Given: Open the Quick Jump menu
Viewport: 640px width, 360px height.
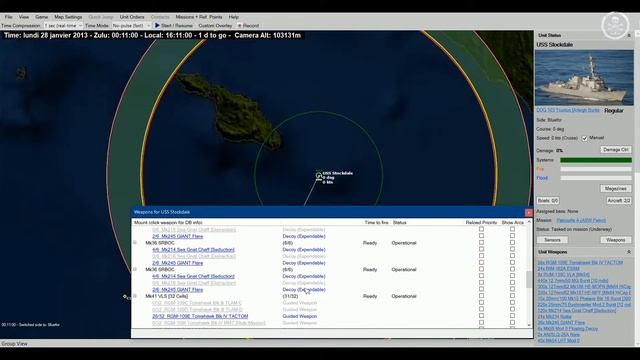Looking at the screenshot, I should 101,17.
